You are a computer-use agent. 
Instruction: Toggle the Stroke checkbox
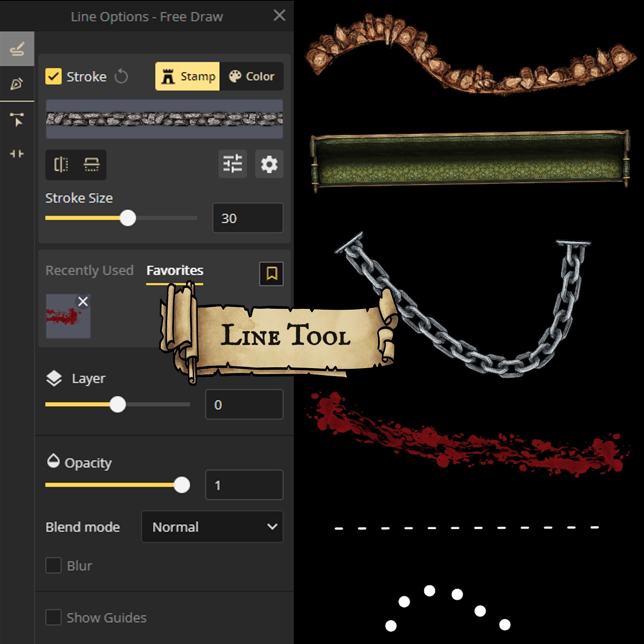point(54,76)
